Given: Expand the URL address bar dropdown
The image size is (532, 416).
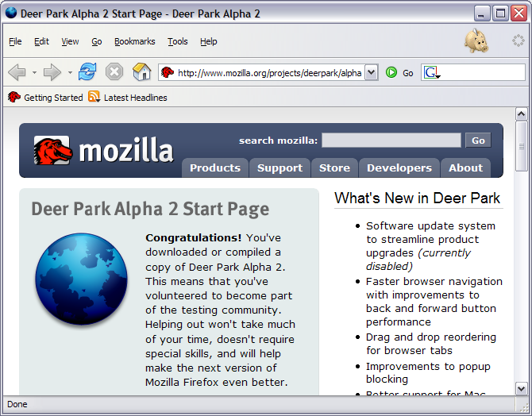Looking at the screenshot, I should [x=371, y=73].
